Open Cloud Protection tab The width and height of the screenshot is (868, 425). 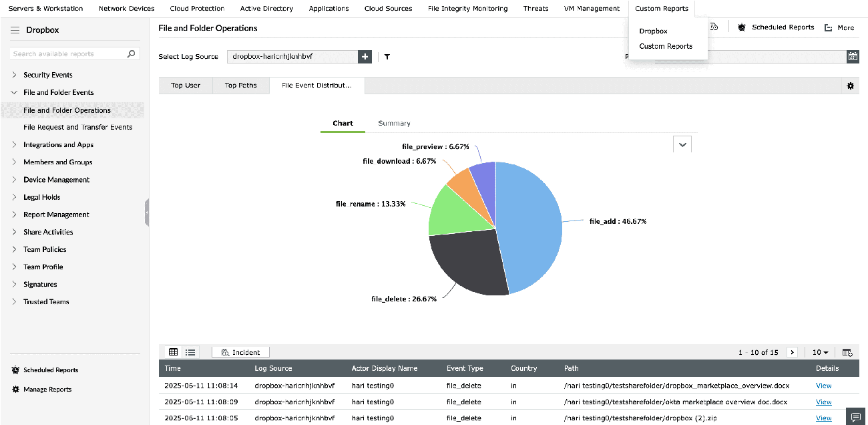pyautogui.click(x=197, y=9)
